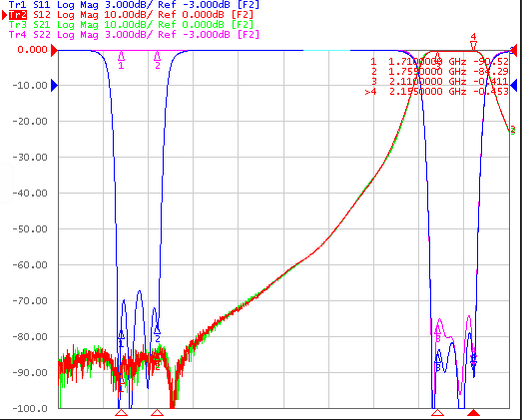Click the first red outlined triangle below the axis

click(121, 413)
